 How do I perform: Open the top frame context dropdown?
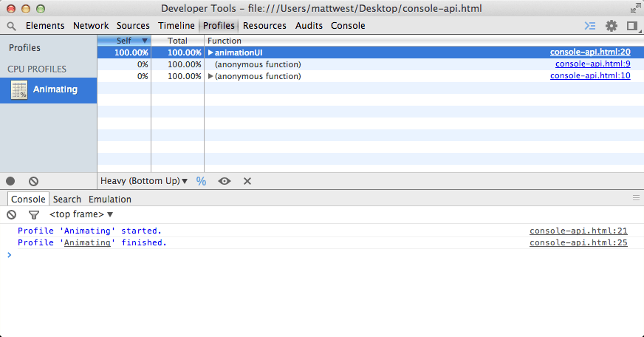pos(81,214)
